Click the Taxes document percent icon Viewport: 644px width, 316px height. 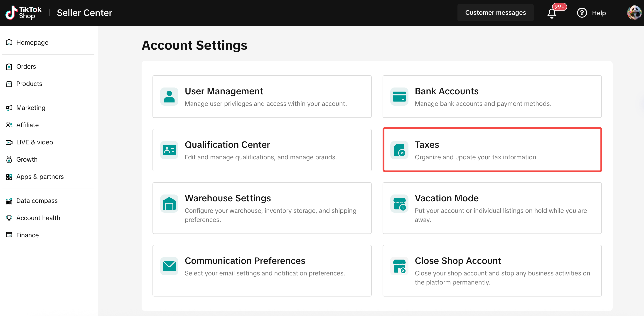click(x=399, y=150)
